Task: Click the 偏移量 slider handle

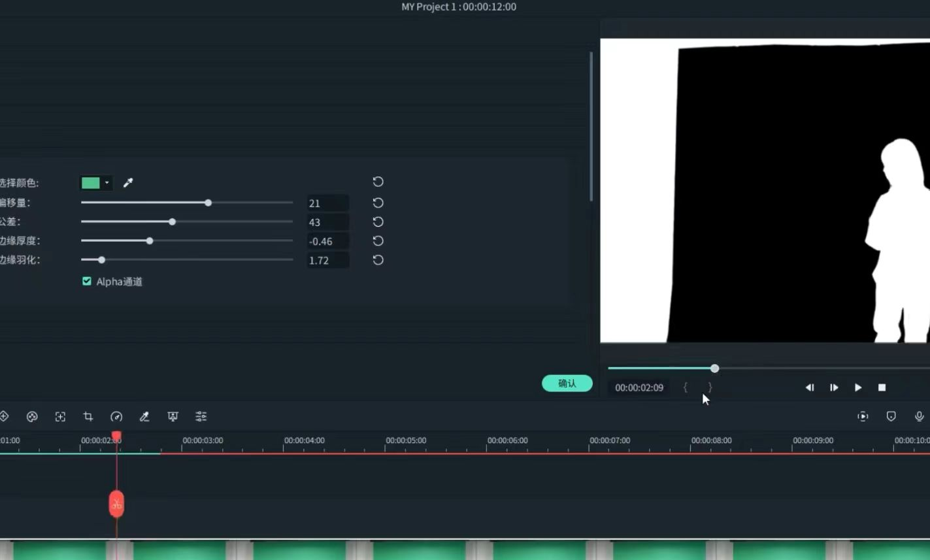Action: click(x=208, y=203)
